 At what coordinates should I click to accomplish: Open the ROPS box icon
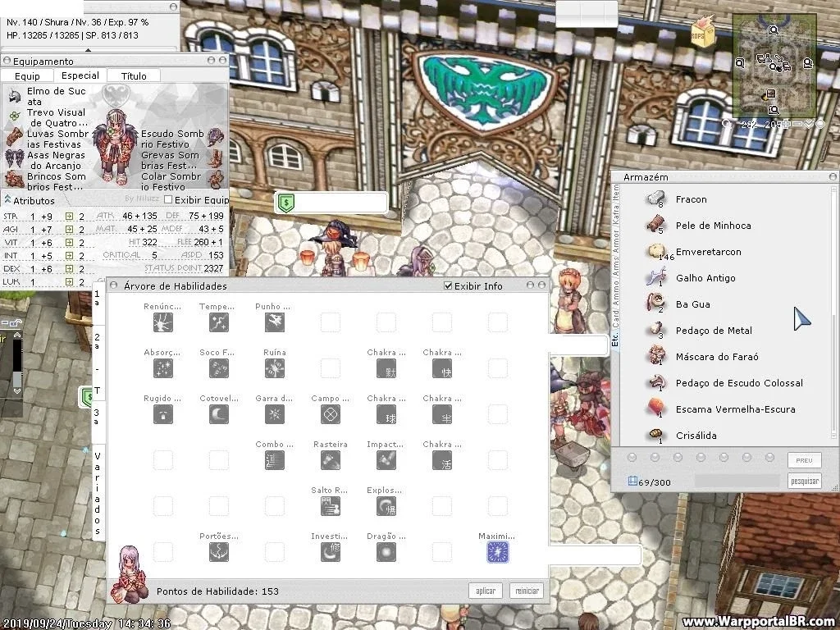(x=703, y=33)
